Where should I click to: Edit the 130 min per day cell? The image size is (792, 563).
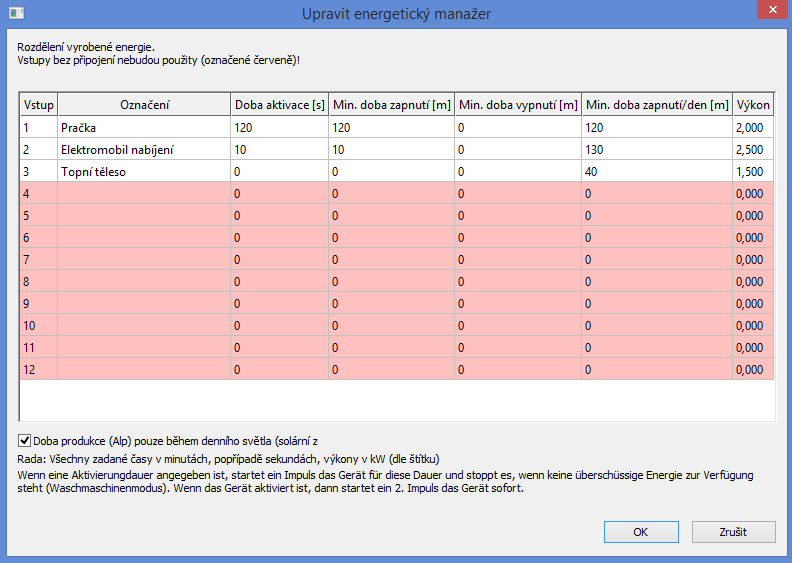(x=656, y=150)
